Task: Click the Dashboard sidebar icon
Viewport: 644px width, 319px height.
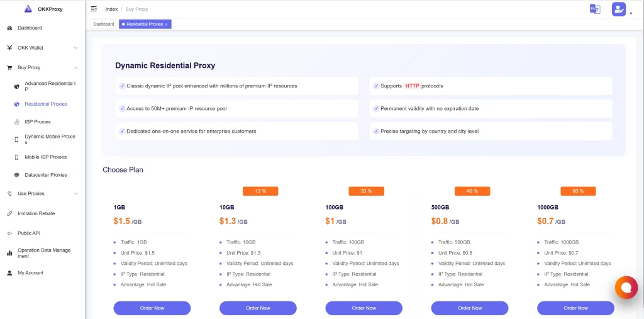Action: pos(9,28)
